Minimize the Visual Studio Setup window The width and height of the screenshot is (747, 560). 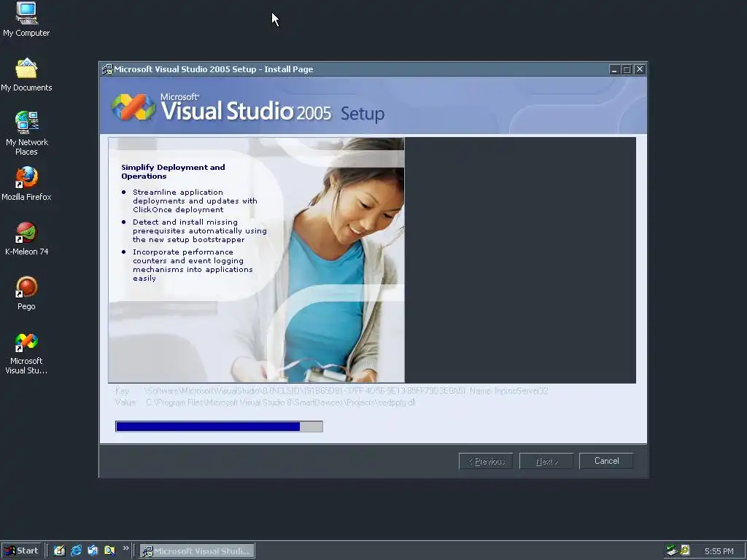[614, 69]
